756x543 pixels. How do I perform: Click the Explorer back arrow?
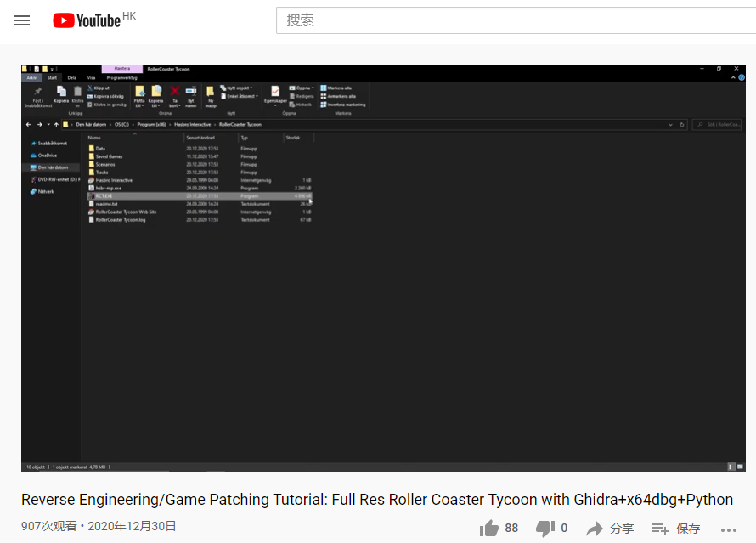pyautogui.click(x=28, y=124)
